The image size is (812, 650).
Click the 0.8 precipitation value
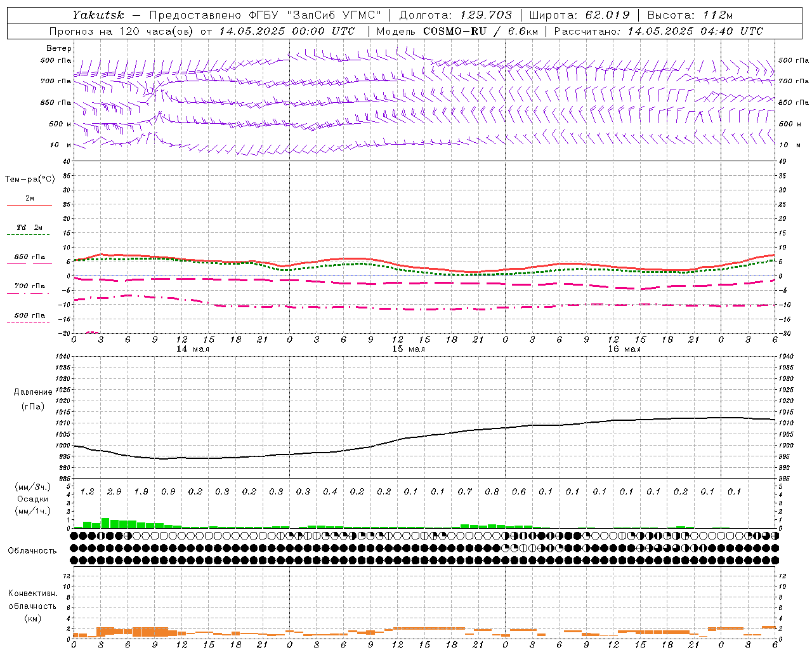coord(492,492)
